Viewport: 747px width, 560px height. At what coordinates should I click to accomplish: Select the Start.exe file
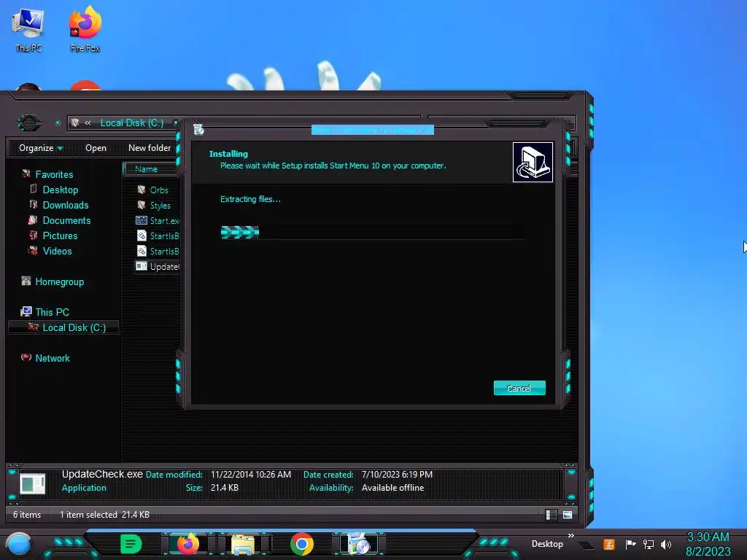pos(165,220)
